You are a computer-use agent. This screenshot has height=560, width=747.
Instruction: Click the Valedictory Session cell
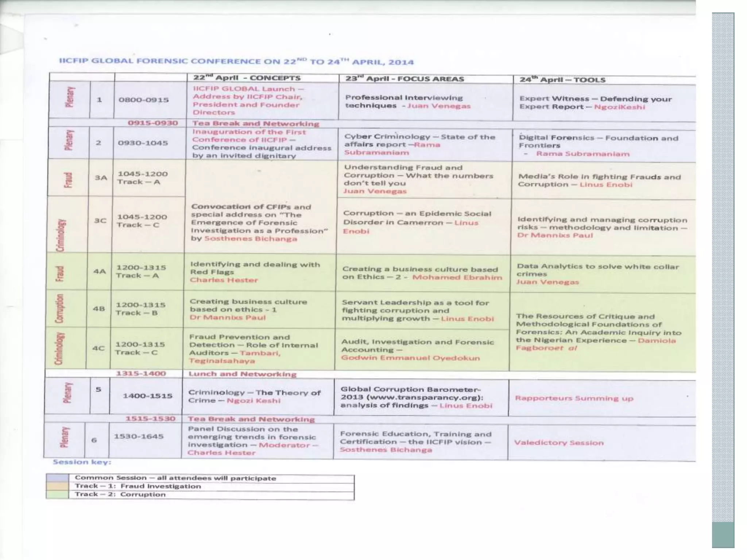559,443
